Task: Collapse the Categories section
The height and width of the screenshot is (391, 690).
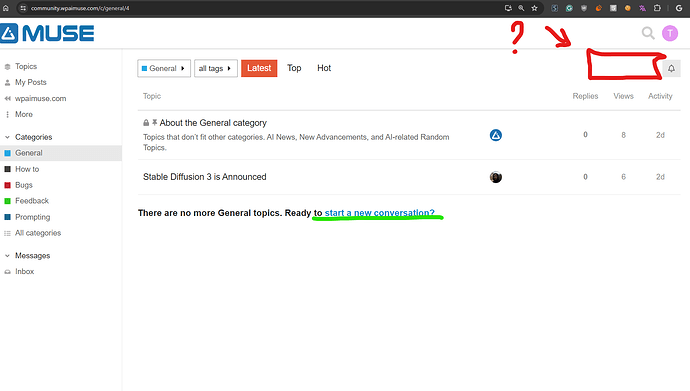Action: click(33, 137)
